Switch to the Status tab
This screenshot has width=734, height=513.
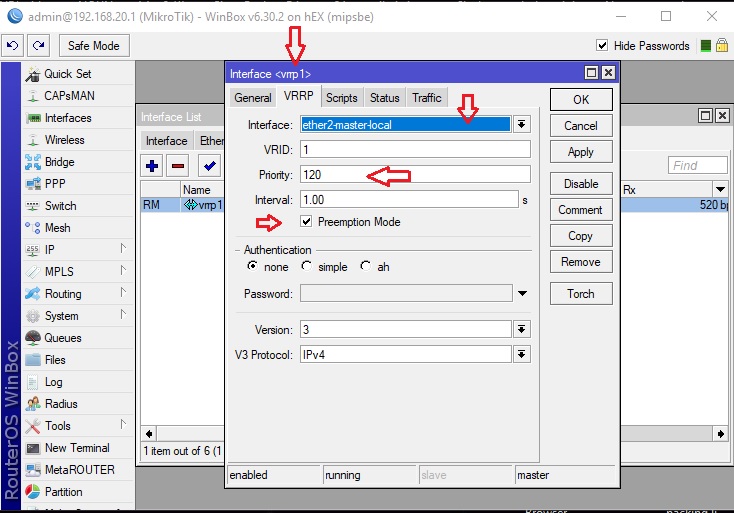[x=384, y=98]
